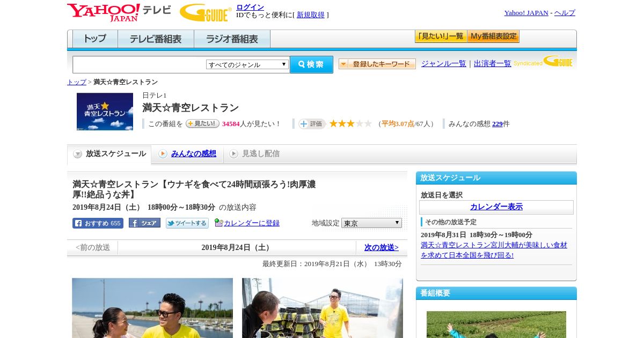Viewport: 644px width, 338px height.
Task: Click the <前の放送 button
Action: [93, 247]
